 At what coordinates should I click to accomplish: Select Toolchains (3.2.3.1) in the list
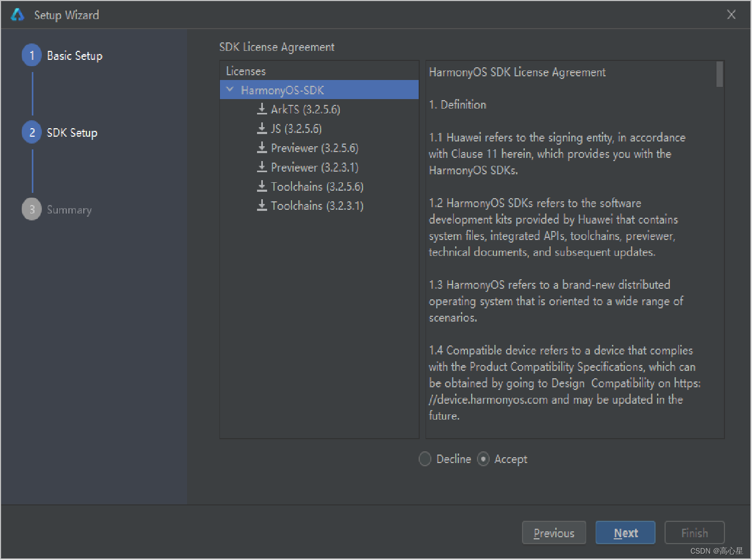317,206
